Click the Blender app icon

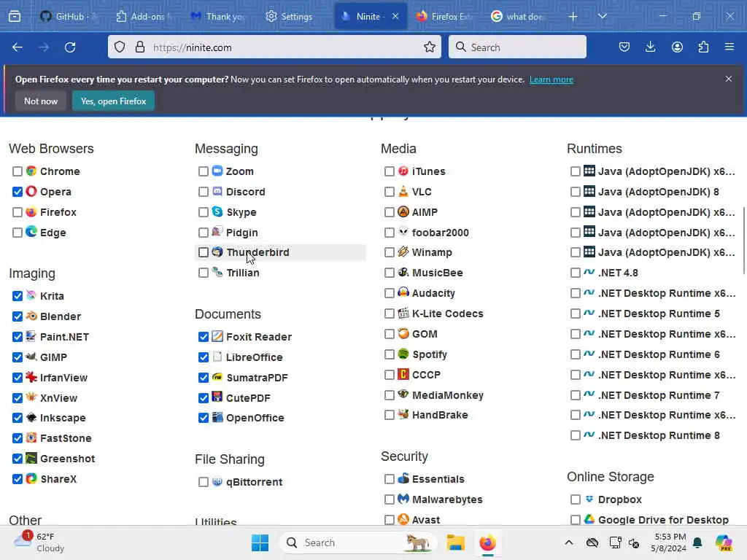tap(31, 316)
